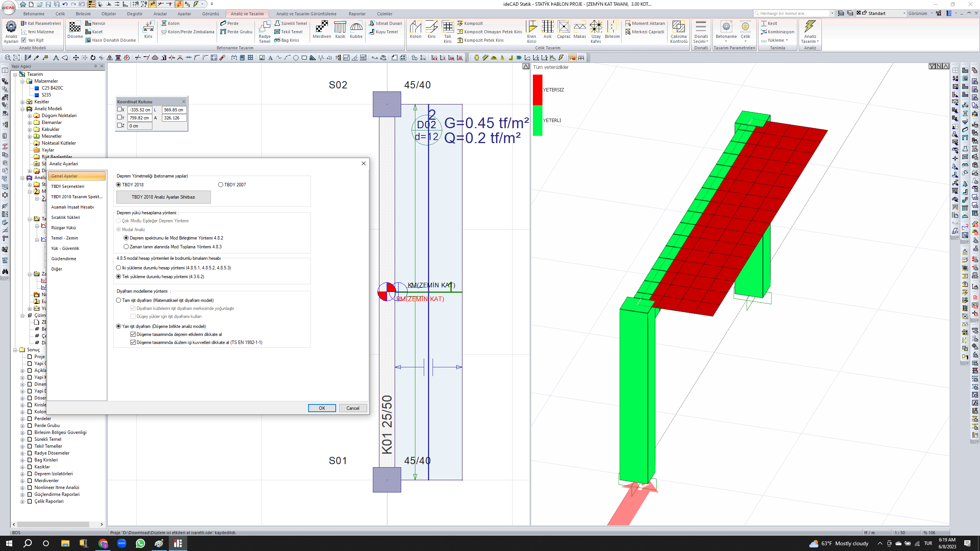Click Moment Aktaran button

coord(645,23)
